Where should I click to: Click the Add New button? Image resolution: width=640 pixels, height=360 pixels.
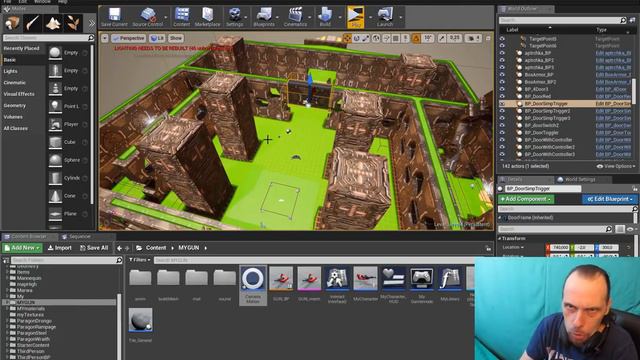click(x=22, y=248)
